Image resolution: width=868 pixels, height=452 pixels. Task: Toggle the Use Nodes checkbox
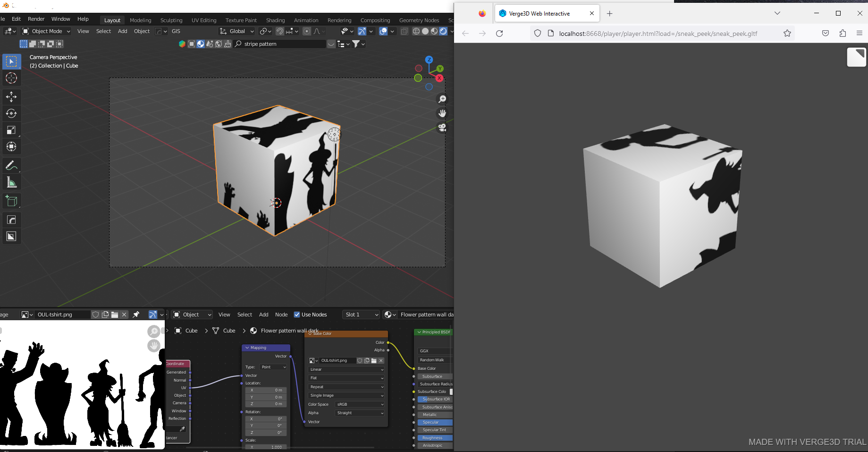(x=297, y=315)
